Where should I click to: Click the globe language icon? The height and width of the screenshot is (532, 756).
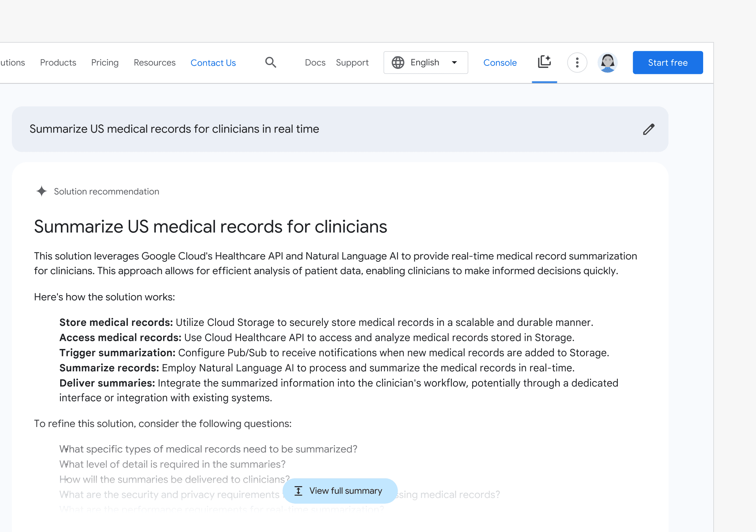(x=398, y=63)
